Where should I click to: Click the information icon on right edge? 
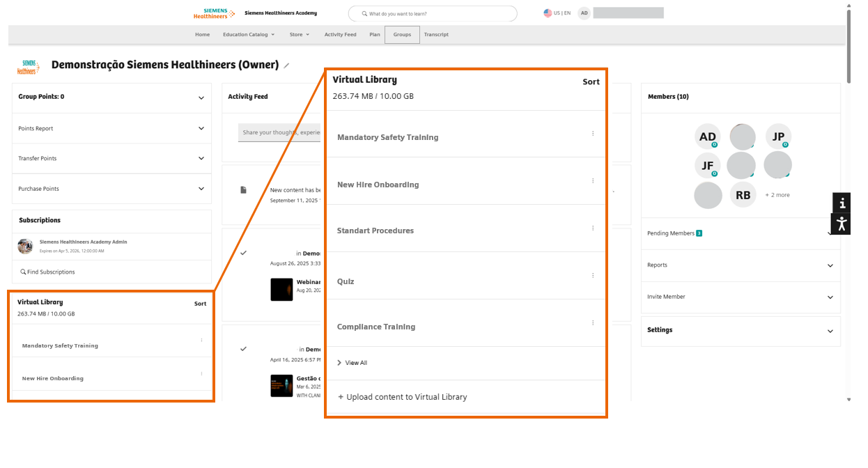842,203
